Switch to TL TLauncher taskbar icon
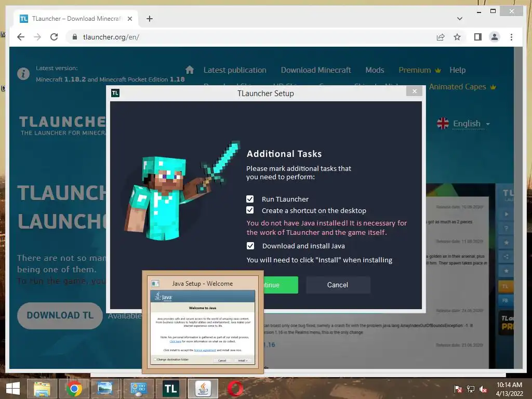 170,389
